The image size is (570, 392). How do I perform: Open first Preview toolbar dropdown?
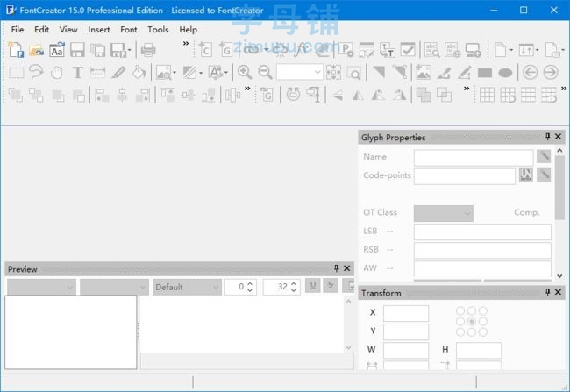coord(41,287)
